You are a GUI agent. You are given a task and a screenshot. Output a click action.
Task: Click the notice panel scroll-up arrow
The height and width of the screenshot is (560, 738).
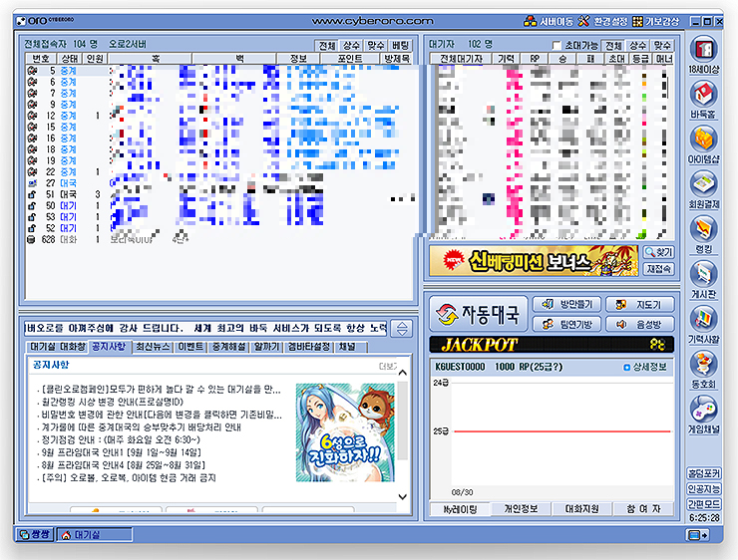(x=403, y=373)
